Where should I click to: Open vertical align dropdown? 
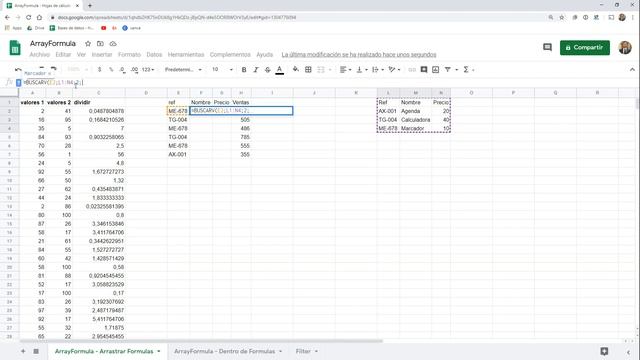[362, 70]
